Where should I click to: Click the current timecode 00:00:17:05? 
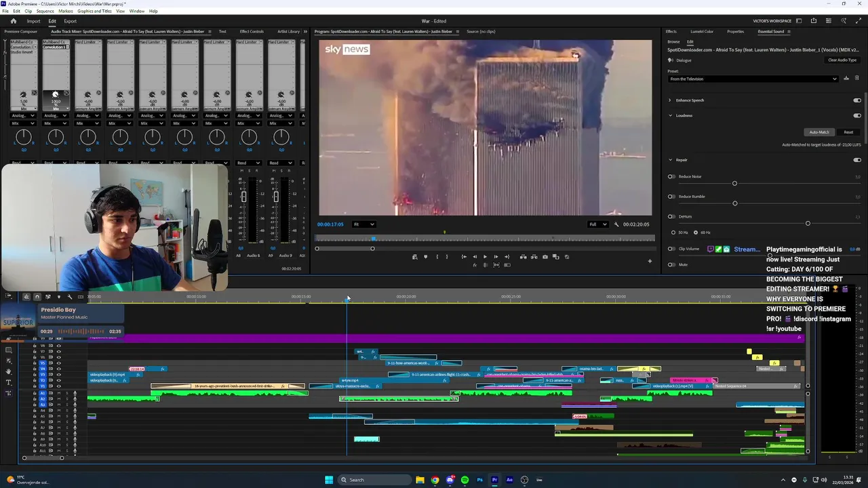[x=330, y=224]
